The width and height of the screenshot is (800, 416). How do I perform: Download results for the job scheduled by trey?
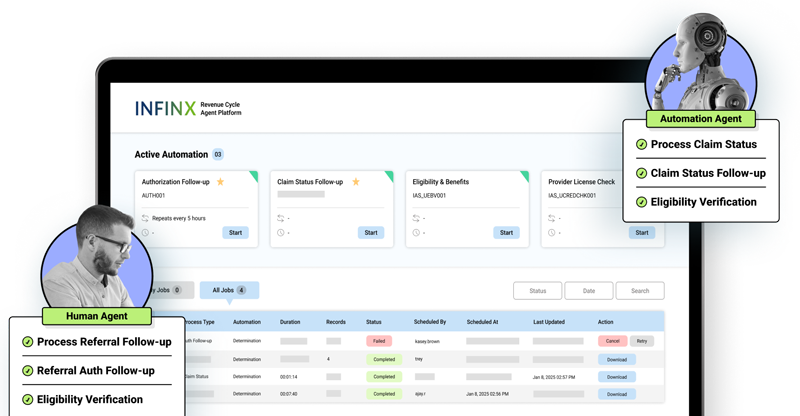pos(617,359)
